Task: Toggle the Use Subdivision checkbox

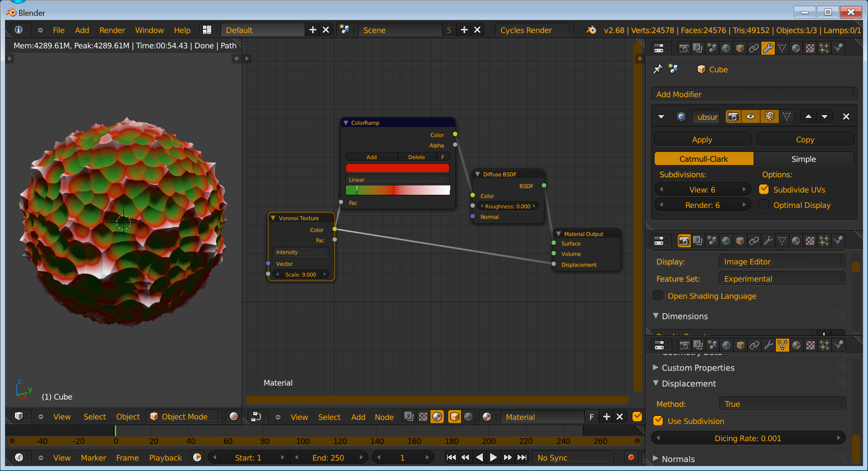Action: click(x=658, y=421)
